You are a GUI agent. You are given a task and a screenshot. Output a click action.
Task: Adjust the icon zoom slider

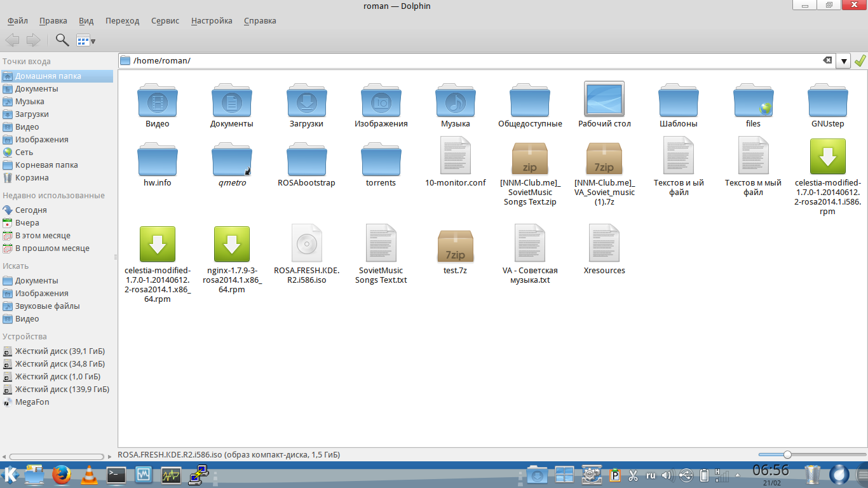(x=787, y=454)
